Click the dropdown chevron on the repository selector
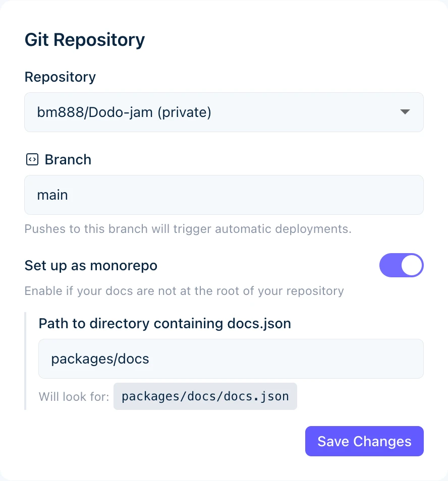The height and width of the screenshot is (481, 448). [404, 112]
